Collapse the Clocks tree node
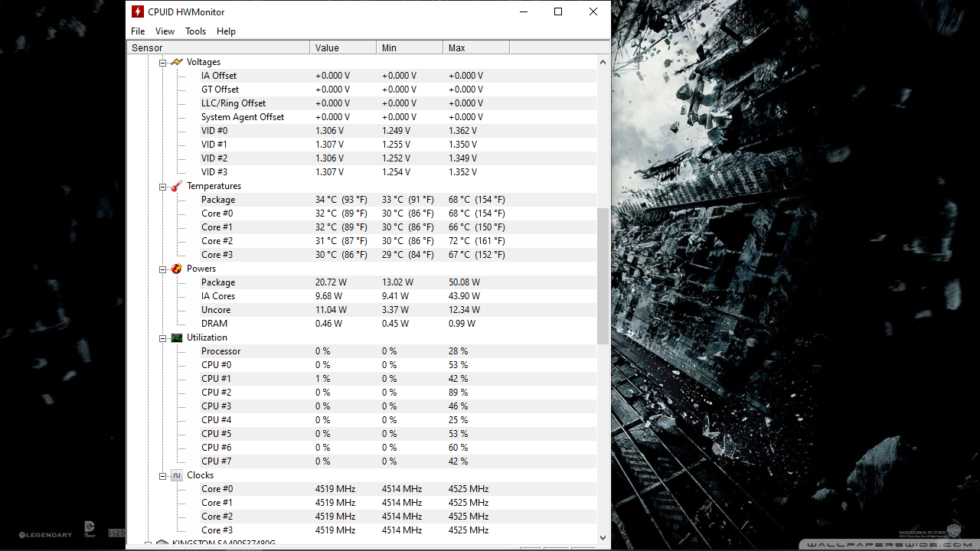Viewport: 980px width, 551px height. [x=162, y=475]
